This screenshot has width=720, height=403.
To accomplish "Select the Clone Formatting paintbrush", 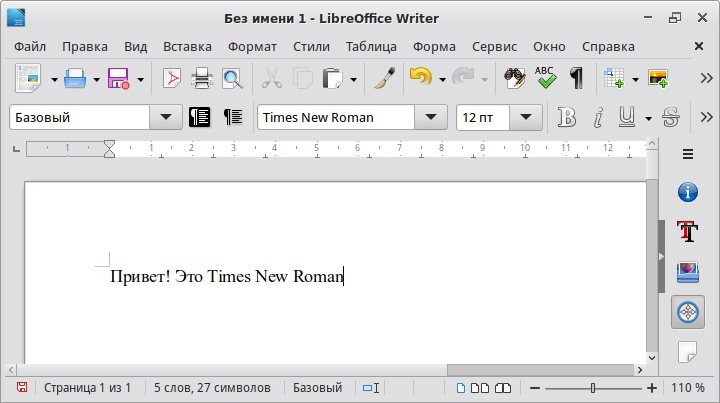I will (383, 78).
